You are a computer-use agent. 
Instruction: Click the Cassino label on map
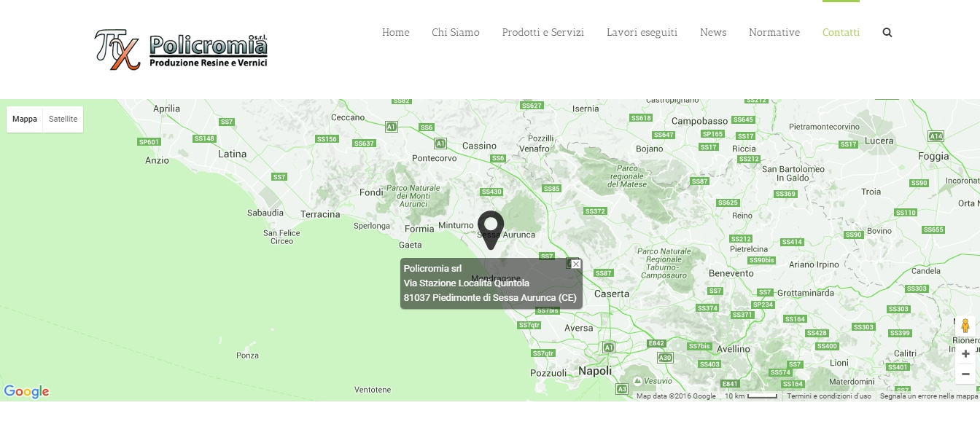479,146
